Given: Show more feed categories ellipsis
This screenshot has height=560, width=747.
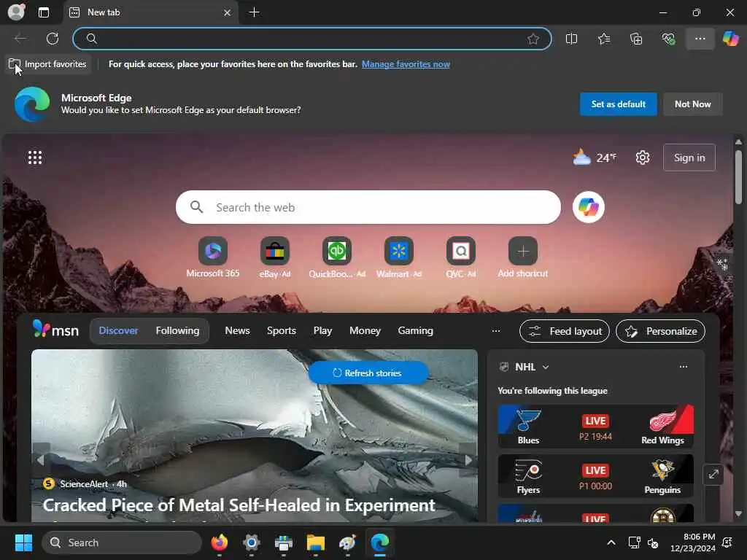Looking at the screenshot, I should 496,330.
